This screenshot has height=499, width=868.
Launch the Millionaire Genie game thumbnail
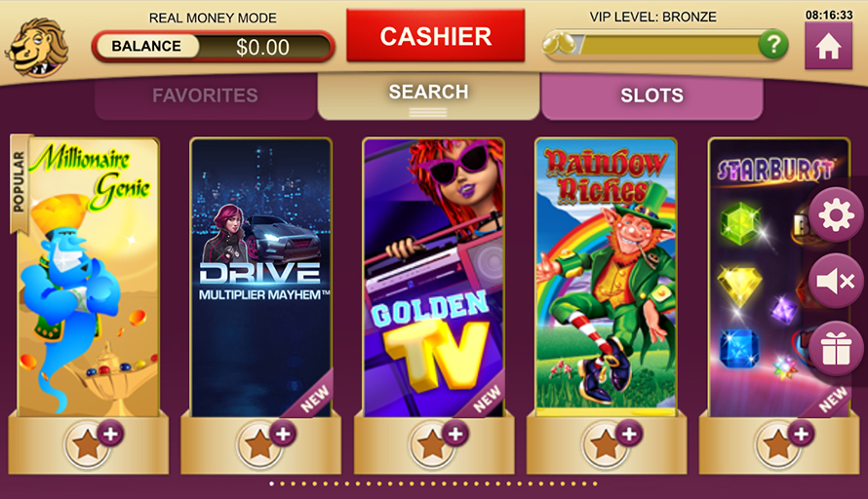pyautogui.click(x=89, y=277)
